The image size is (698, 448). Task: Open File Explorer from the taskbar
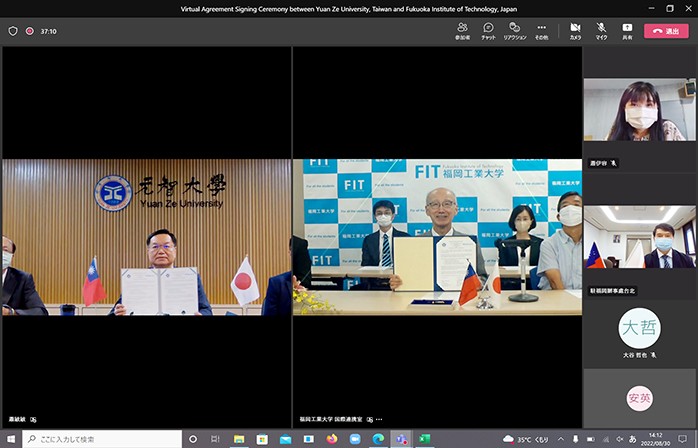click(239, 439)
